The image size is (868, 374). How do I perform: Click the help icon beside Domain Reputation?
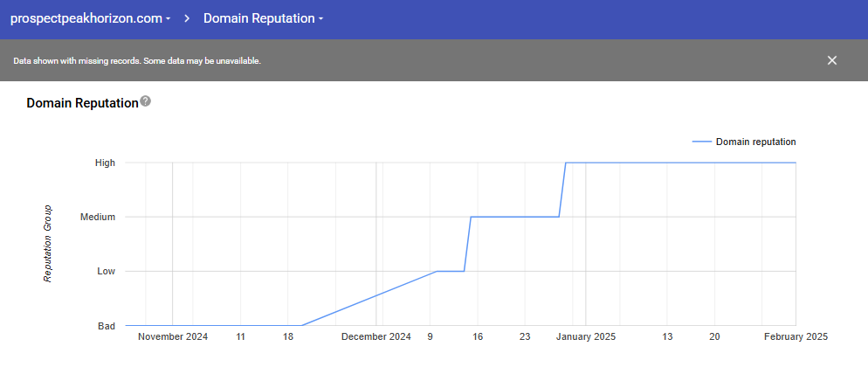[146, 101]
